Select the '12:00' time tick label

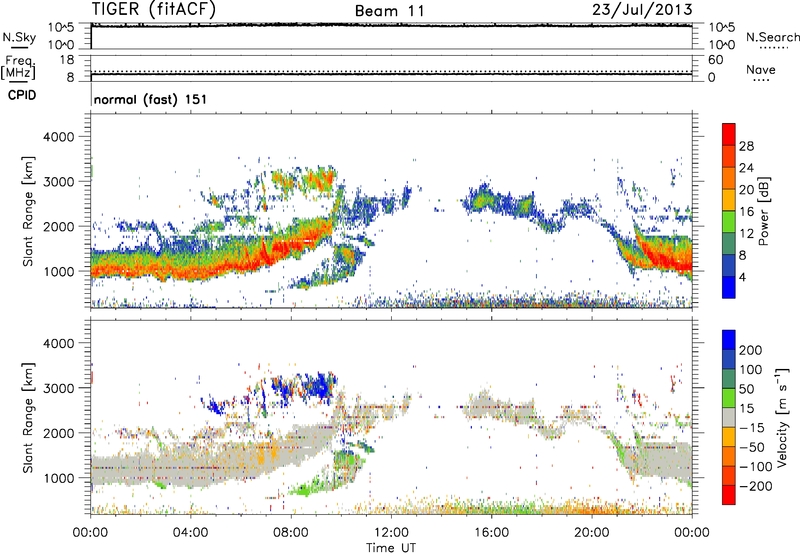[391, 533]
